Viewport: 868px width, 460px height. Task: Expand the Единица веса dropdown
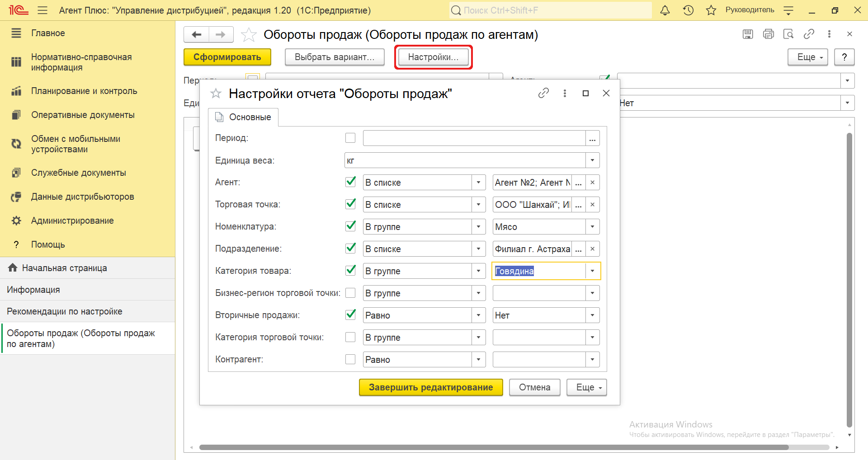[x=592, y=160]
